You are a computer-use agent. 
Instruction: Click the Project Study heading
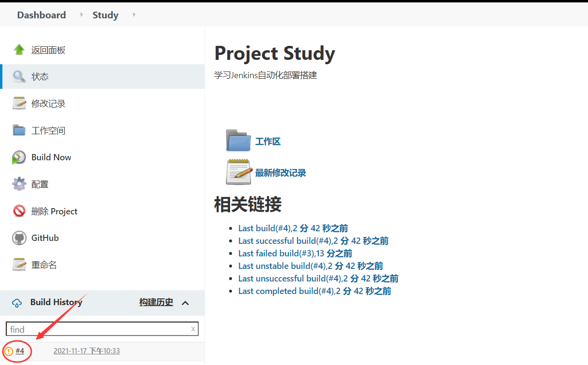pos(274,53)
